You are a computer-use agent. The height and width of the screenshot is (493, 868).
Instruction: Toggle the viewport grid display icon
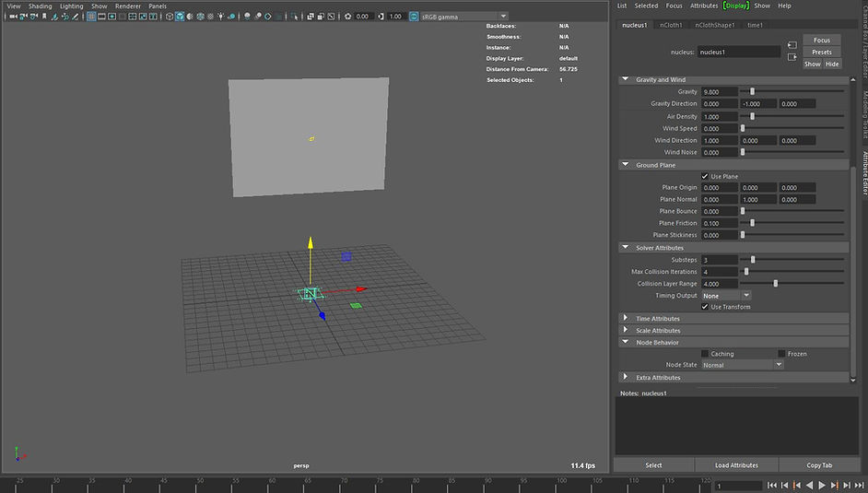pos(91,17)
